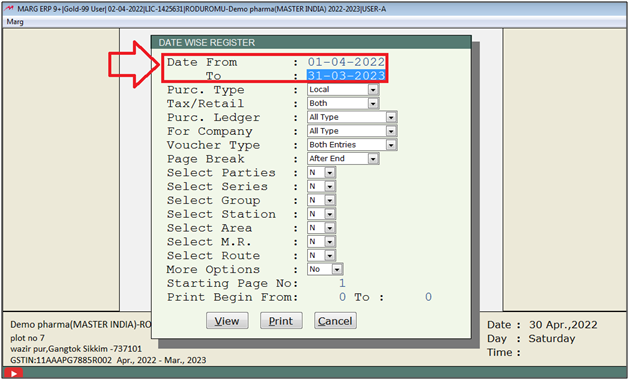This screenshot has height=380, width=630.
Task: Open the Select M.R. N dropdown
Action: tap(321, 242)
